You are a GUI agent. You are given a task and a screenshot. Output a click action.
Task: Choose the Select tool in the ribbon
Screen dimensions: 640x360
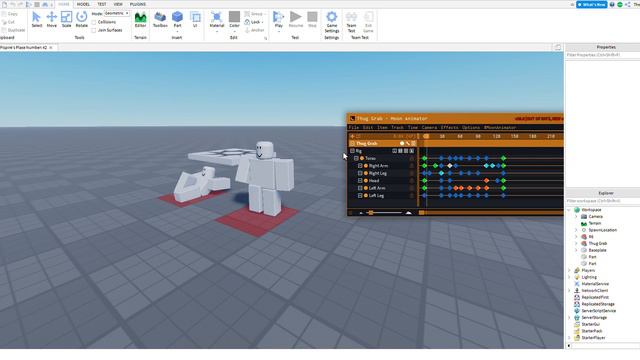point(36,19)
